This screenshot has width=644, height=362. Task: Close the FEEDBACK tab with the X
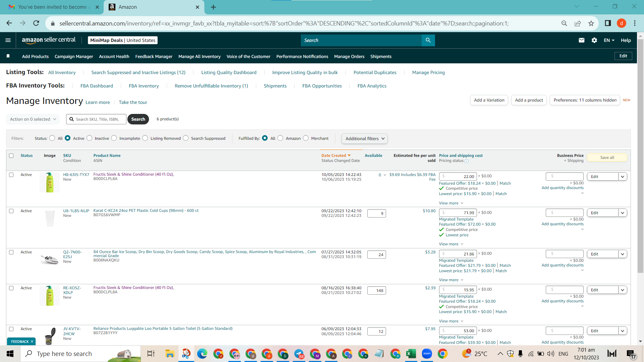coord(32,342)
